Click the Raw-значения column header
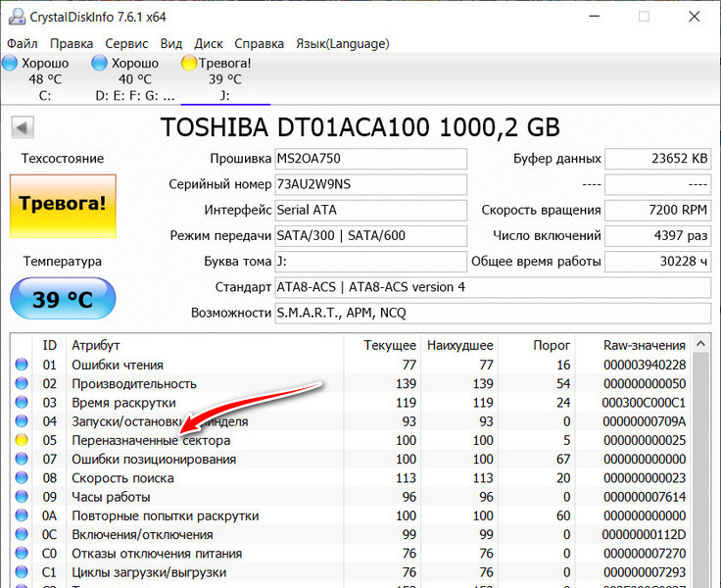 point(633,345)
